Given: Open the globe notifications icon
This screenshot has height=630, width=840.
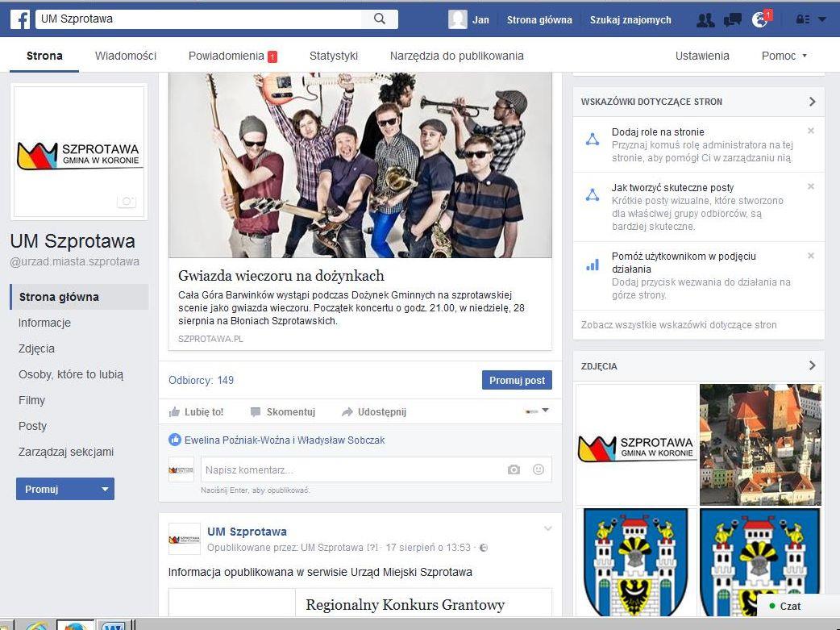Looking at the screenshot, I should tap(759, 20).
